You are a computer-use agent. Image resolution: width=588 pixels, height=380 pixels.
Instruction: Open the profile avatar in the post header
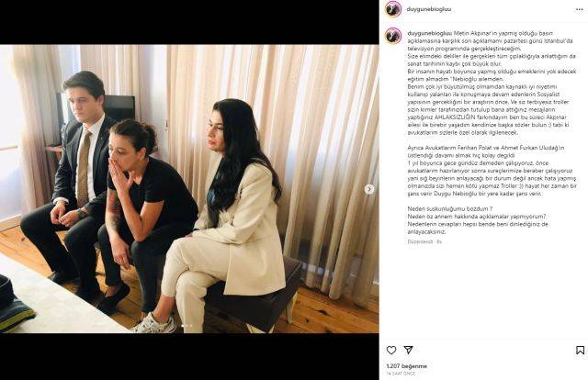click(x=393, y=9)
